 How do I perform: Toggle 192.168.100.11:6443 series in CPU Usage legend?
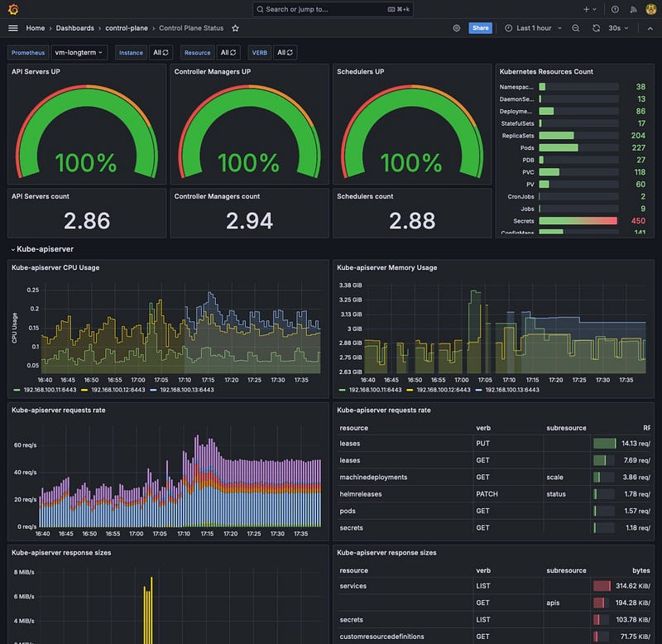(50, 390)
